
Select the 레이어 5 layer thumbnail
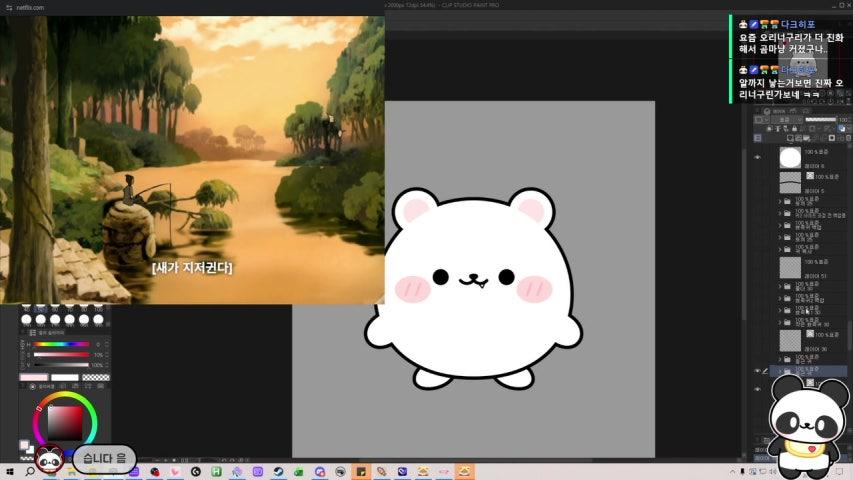[x=790, y=183]
